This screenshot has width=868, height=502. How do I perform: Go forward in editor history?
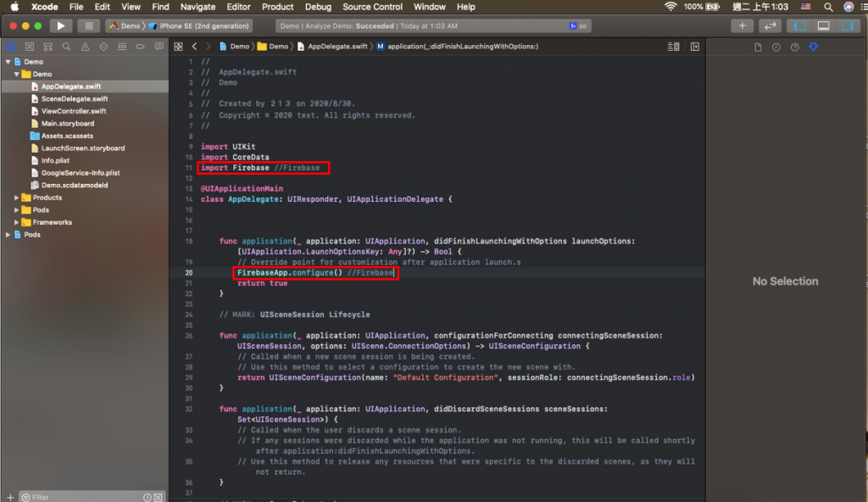[x=209, y=47]
